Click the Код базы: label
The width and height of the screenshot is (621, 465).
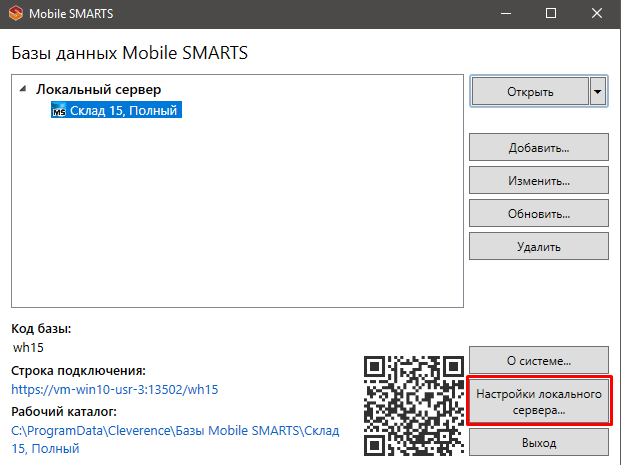[x=41, y=328]
